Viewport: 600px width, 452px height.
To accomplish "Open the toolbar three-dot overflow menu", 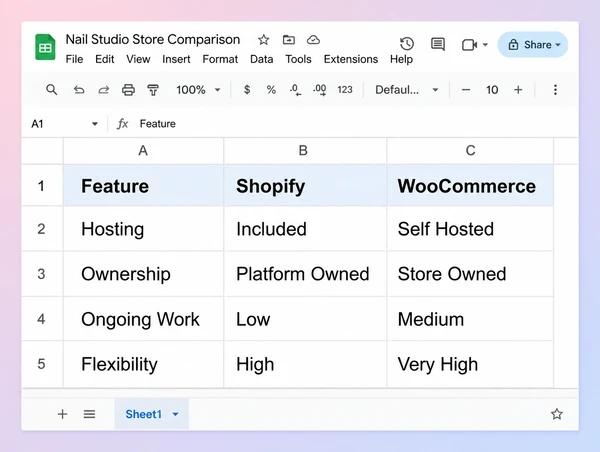I will pos(555,90).
